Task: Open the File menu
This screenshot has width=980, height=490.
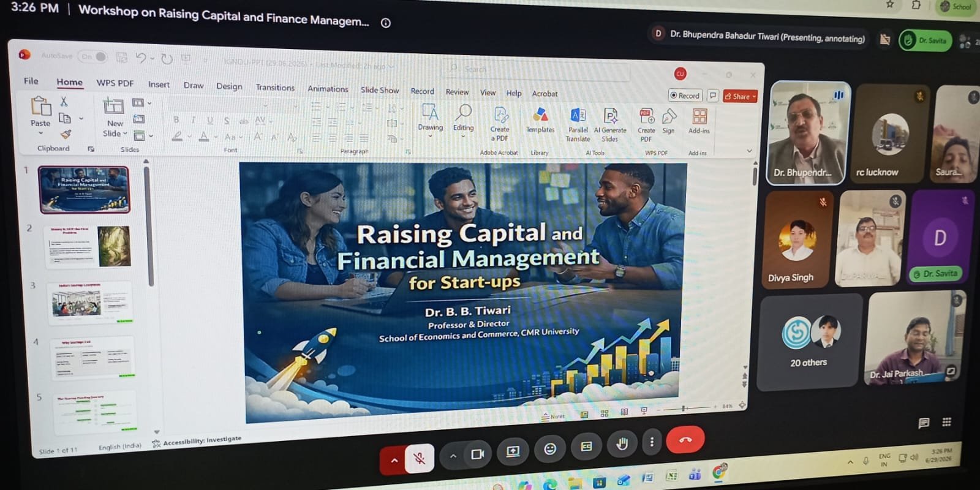Action: 31,81
